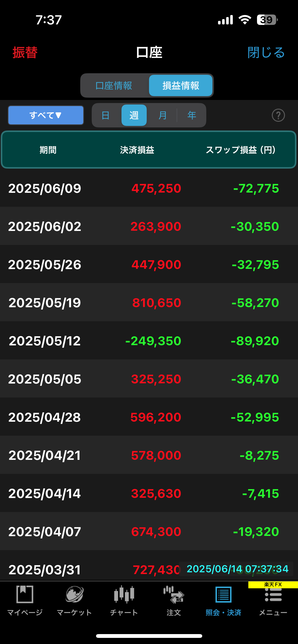Viewport: 298px width, 644px height.
Task: Expand the すべて filter dropdown
Action: click(46, 115)
